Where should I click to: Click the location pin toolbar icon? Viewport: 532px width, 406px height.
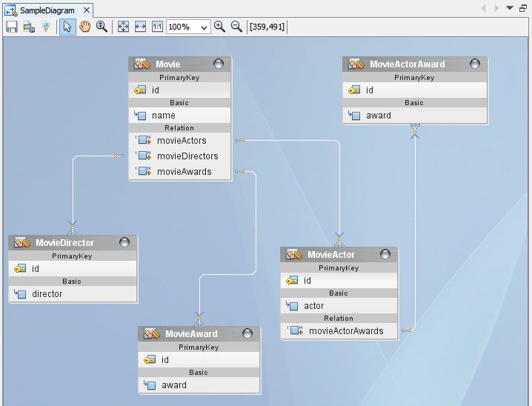tap(45, 27)
